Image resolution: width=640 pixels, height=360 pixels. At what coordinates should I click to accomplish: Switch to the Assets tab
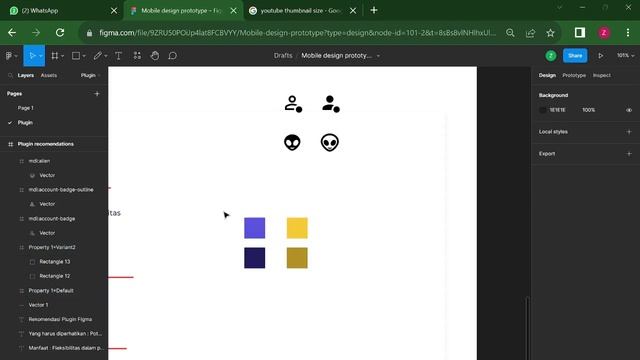pyautogui.click(x=49, y=76)
